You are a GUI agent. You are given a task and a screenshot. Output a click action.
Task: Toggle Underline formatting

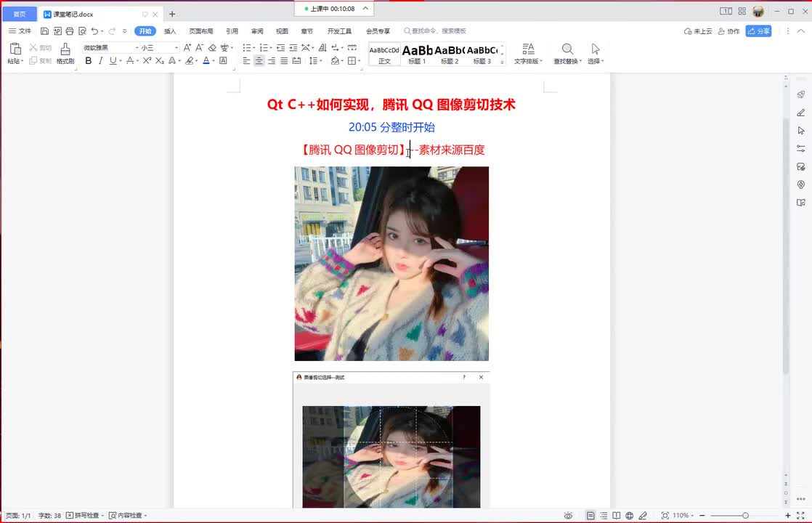point(113,60)
